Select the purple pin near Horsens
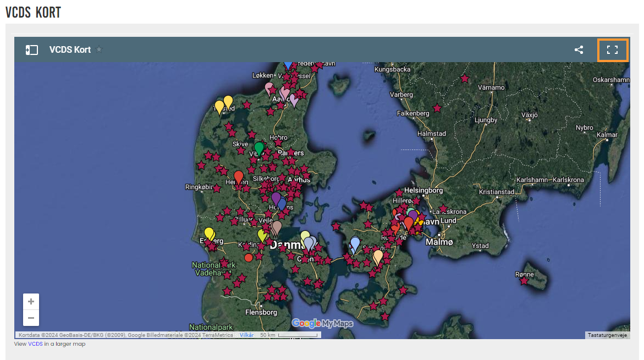 (x=276, y=197)
